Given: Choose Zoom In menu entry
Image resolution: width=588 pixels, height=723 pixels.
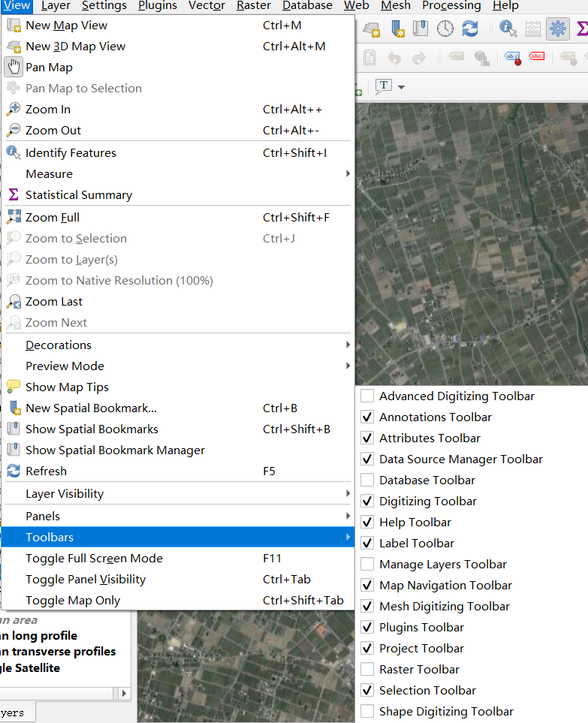Looking at the screenshot, I should point(177,110).
